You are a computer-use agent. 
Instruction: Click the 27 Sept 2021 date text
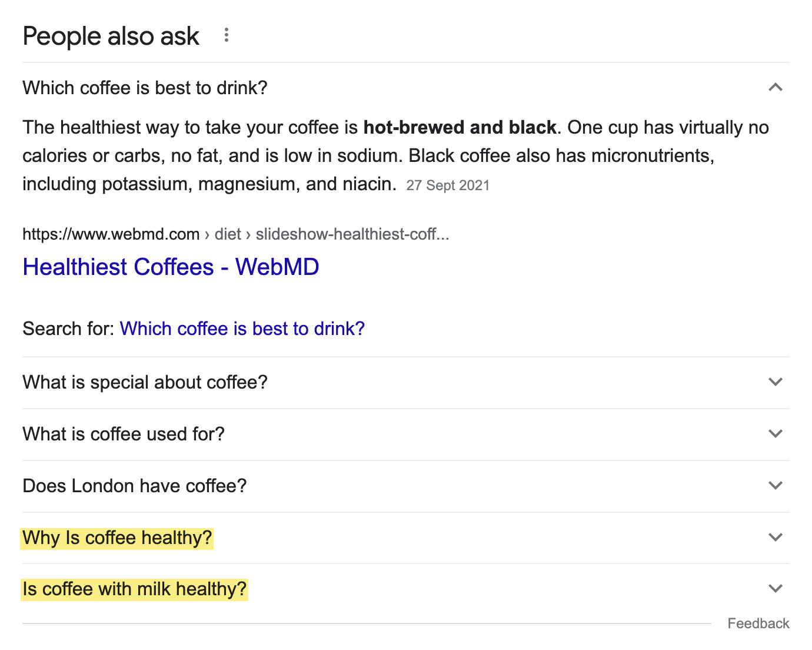tap(448, 185)
